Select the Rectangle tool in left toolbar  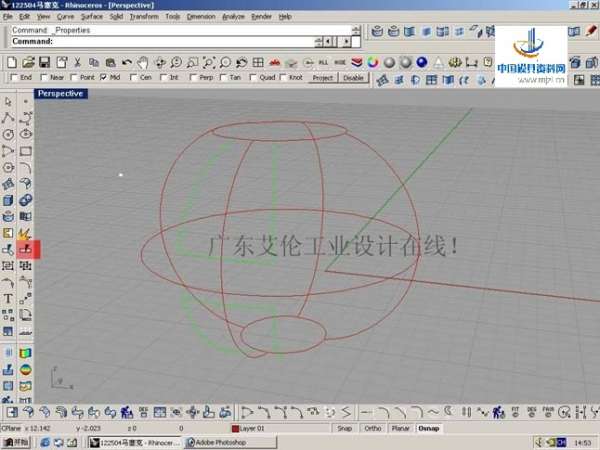[x=25, y=151]
